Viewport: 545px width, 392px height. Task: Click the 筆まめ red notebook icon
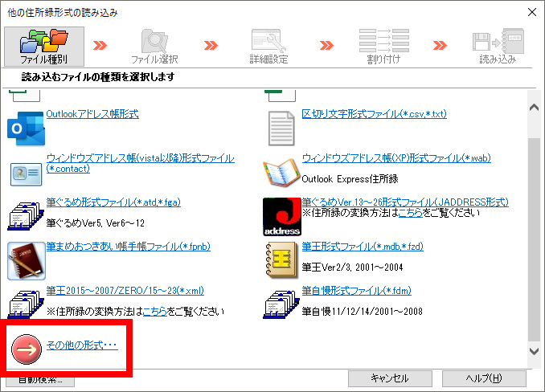(27, 261)
